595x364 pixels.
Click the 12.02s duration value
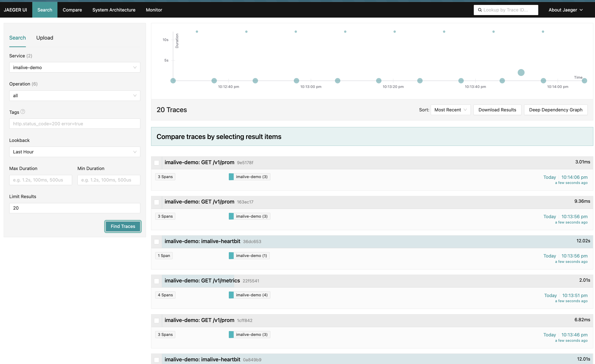[x=583, y=241]
